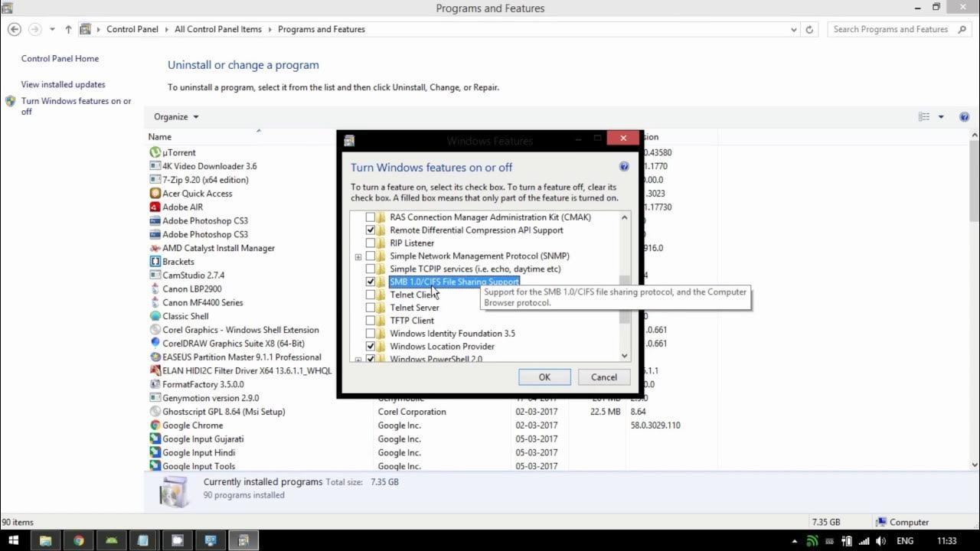Enable the Telnet Client checkbox
The width and height of the screenshot is (980, 551).
point(371,295)
